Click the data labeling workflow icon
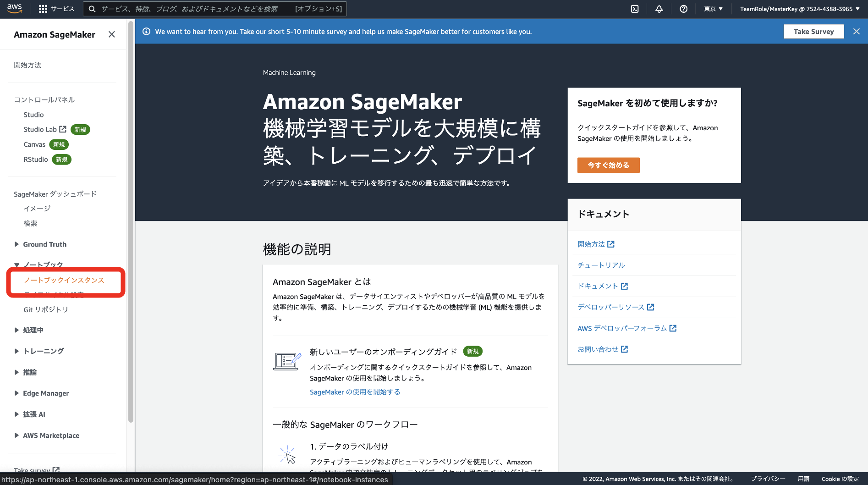This screenshot has height=485, width=868. point(287,455)
